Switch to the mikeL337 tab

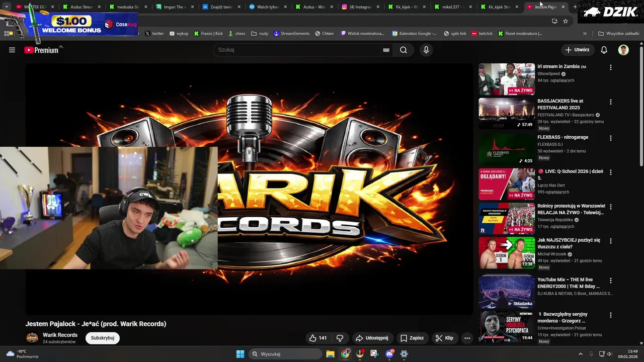tap(453, 7)
